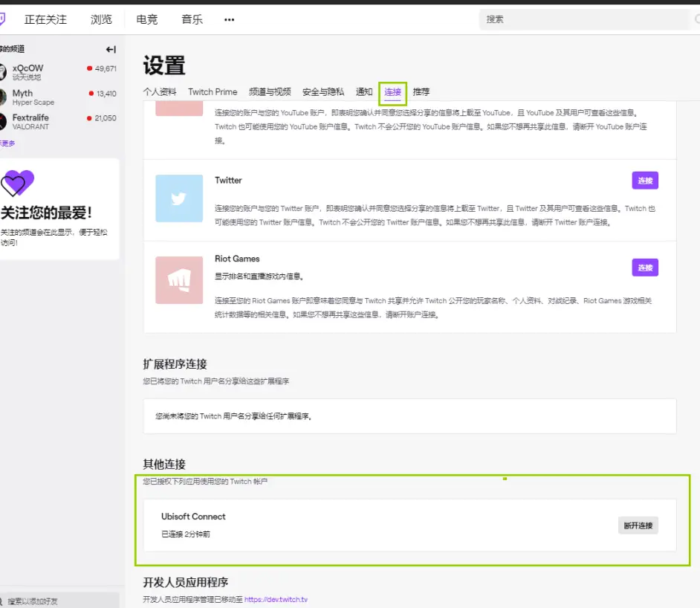Click the 关注您的最爱! promo heading
Image resolution: width=700 pixels, height=608 pixels.
46,213
